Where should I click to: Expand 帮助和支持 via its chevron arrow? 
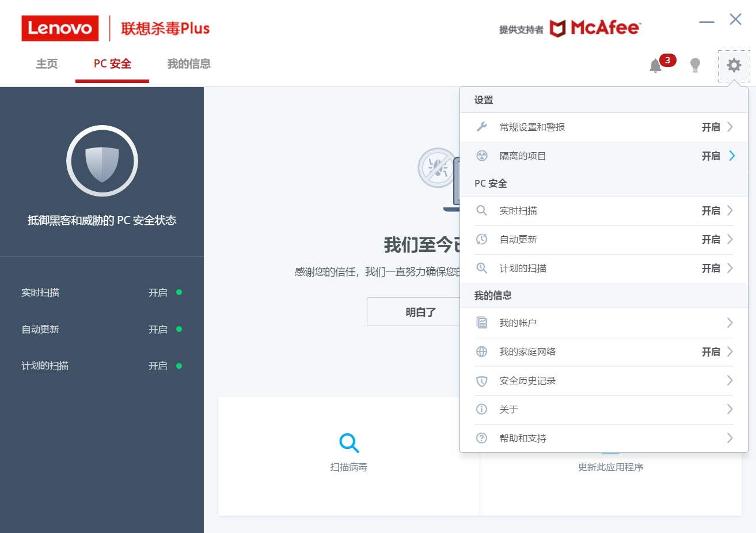729,438
